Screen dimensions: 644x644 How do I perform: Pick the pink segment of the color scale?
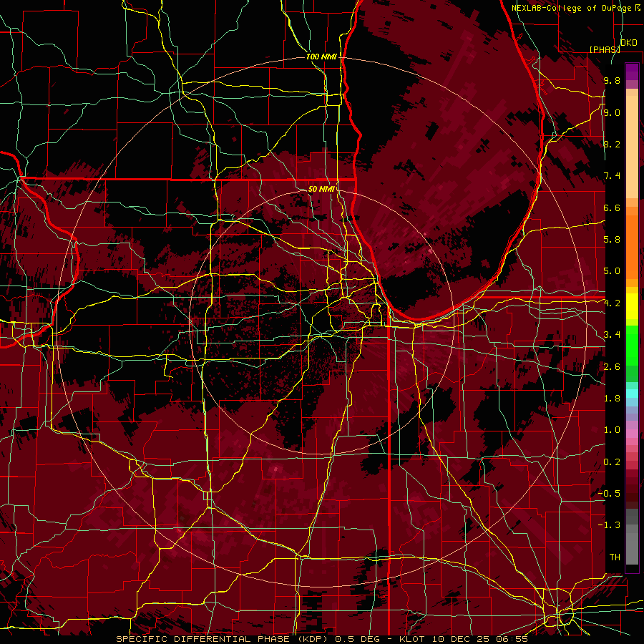coord(632,434)
